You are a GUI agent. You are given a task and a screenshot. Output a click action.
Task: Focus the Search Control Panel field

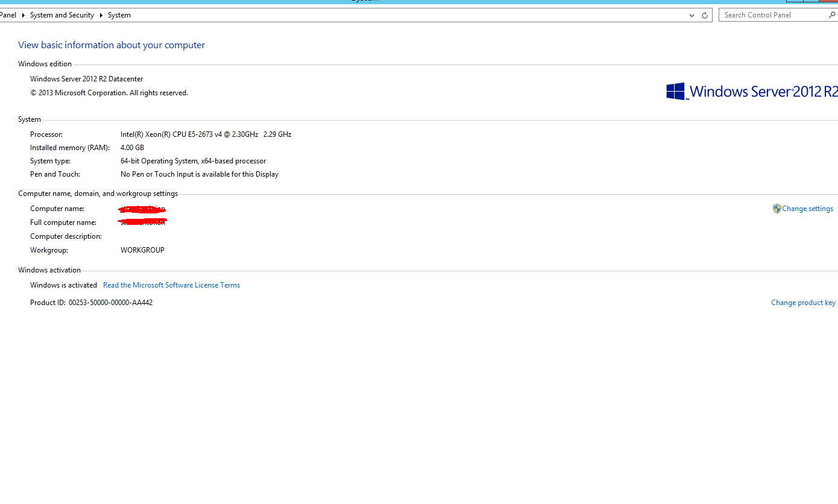772,15
